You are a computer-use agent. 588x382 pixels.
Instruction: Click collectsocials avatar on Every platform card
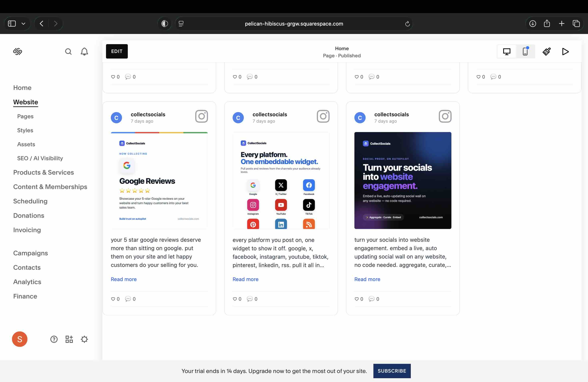tap(238, 118)
